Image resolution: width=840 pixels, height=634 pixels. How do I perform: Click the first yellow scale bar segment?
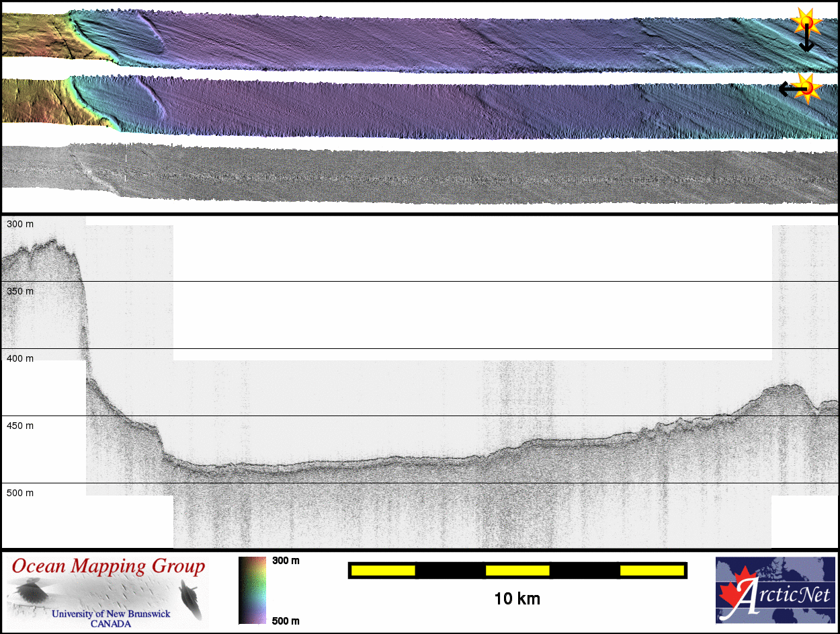point(382,570)
